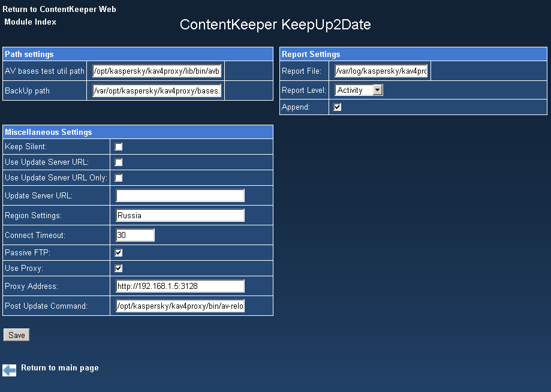Image resolution: width=551 pixels, height=392 pixels.
Task: Click the Report Level label
Action: click(303, 91)
